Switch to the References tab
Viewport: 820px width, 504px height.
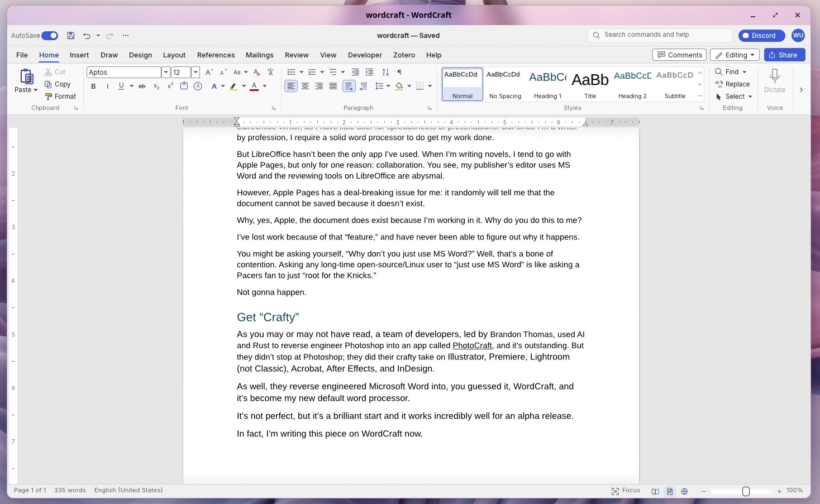[216, 55]
